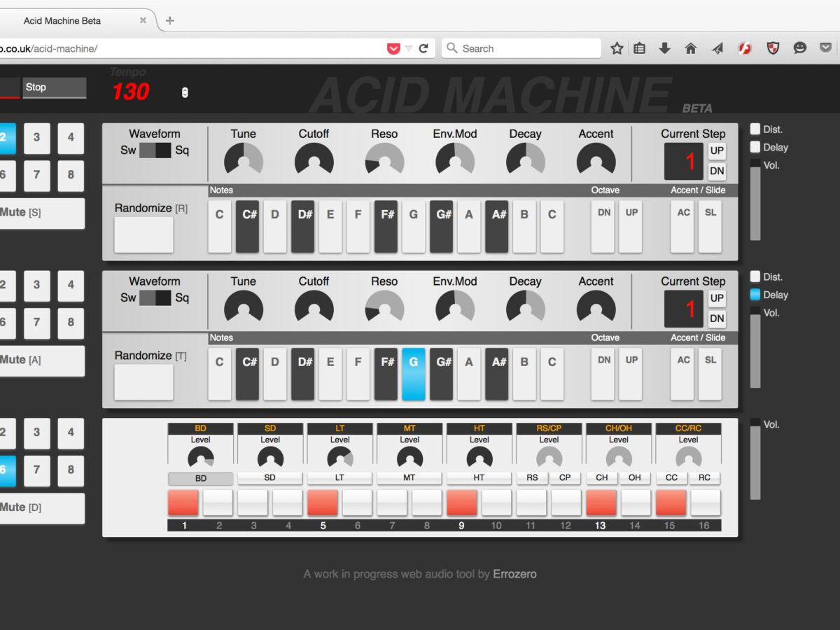The height and width of the screenshot is (630, 840).
Task: Disable the Delay checkbox on the second synth
Action: [x=755, y=295]
